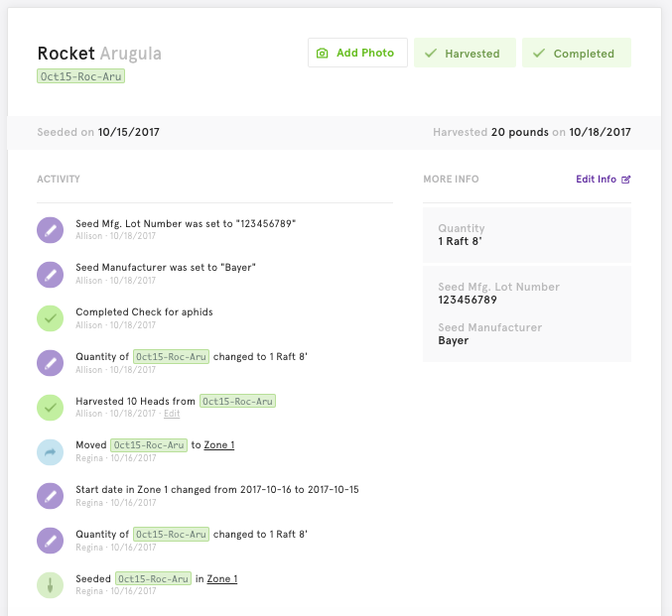The height and width of the screenshot is (616, 672).
Task: Click the pencil icon next to Lot Number activity
Action: point(51,230)
